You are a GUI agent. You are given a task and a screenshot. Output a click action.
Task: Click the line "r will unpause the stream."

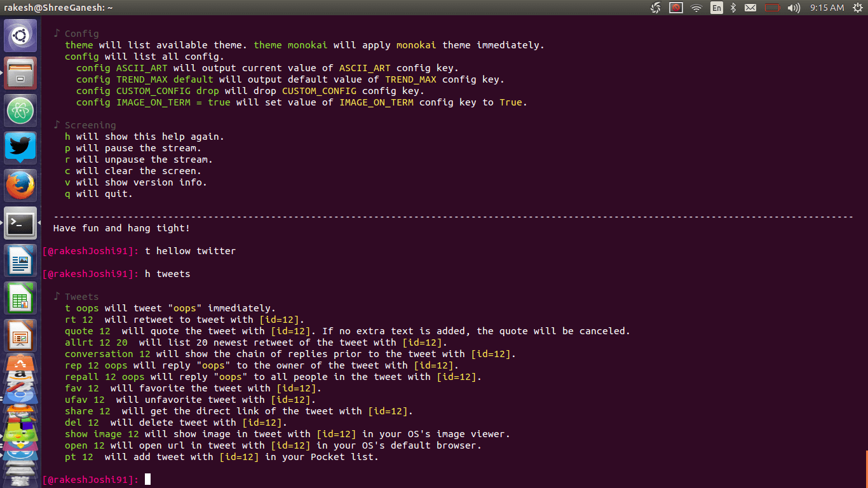coord(139,159)
